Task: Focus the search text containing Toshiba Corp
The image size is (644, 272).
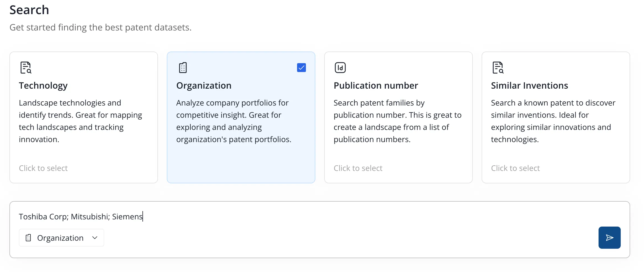Action: [81, 216]
